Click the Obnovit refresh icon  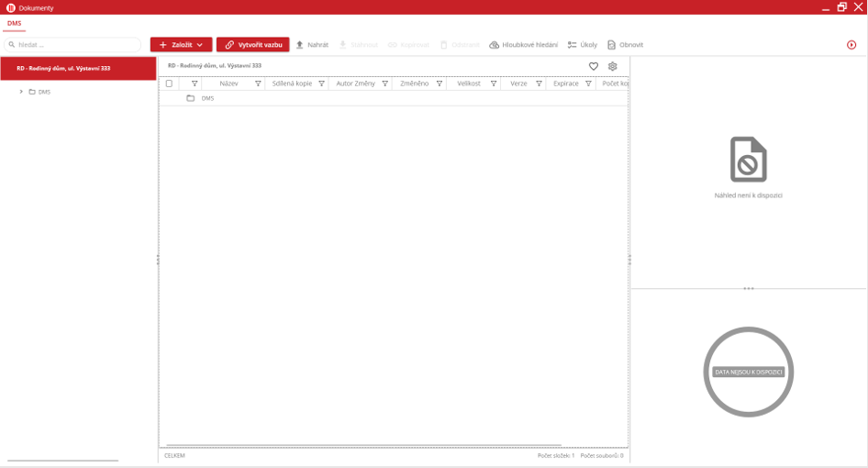coord(612,45)
